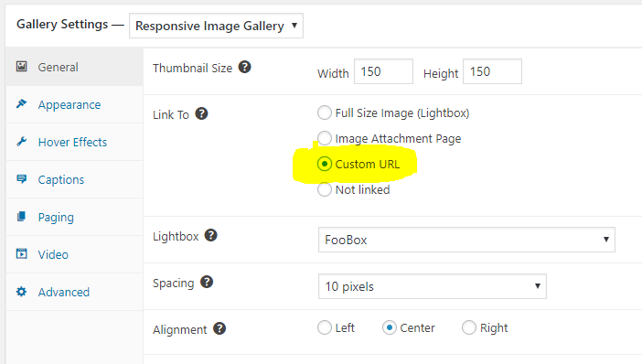
Task: Click the thumbnail Width input field
Action: (x=383, y=71)
